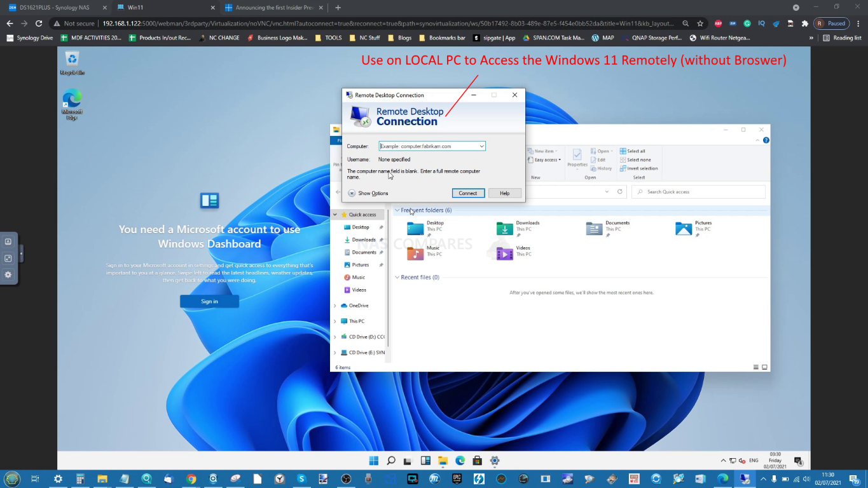Switch to the DS1621PLUS Synology NAS tab
Viewport: 868px width, 488px height.
tap(55, 8)
